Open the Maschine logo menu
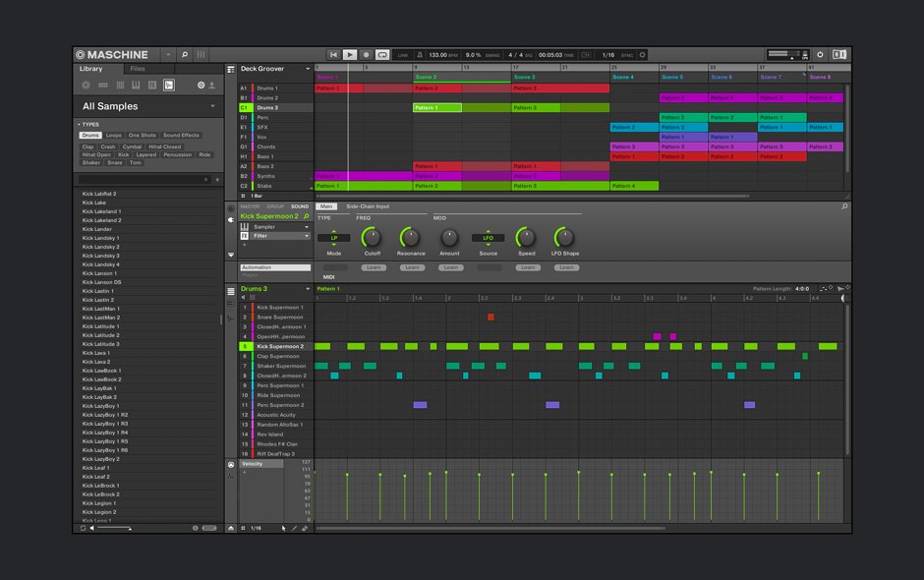 [x=111, y=55]
